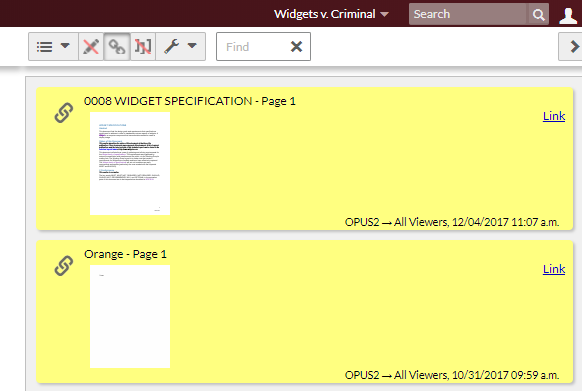Screen dimensions: 582x391
Task: Open Link for 0008 WIDGET SPECIFICATION
Action: tap(554, 116)
